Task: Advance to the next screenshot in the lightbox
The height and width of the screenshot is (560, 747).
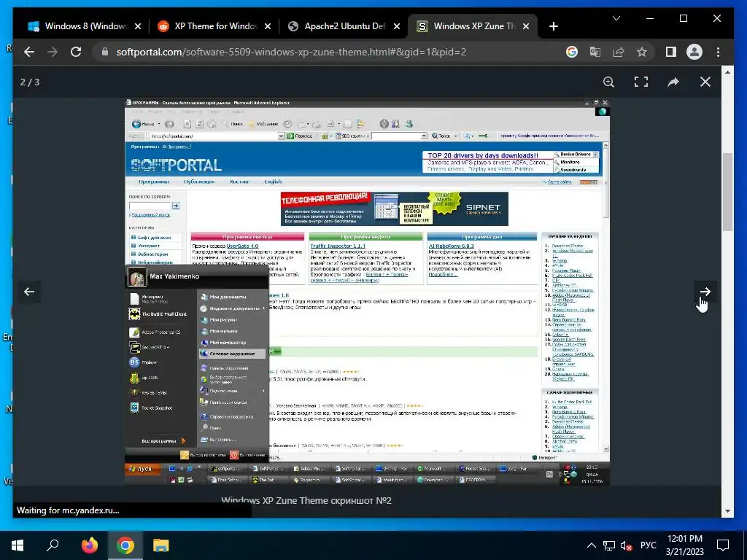Action: click(705, 292)
